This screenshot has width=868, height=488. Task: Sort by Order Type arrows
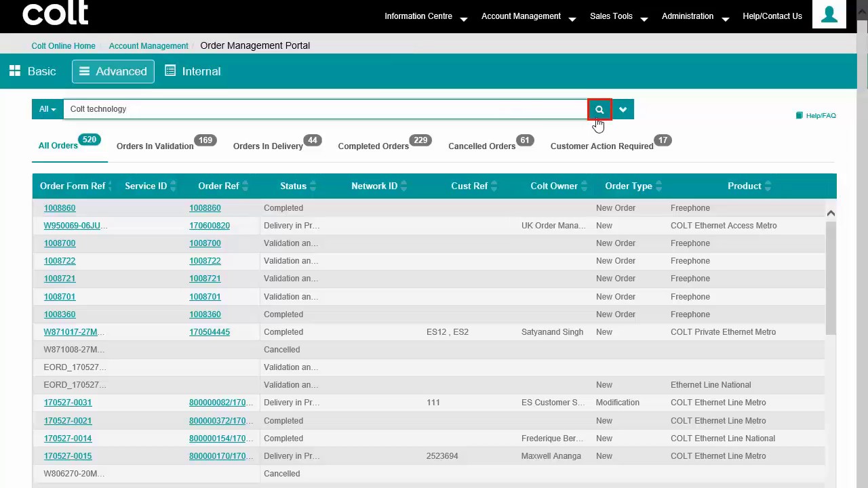[658, 186]
